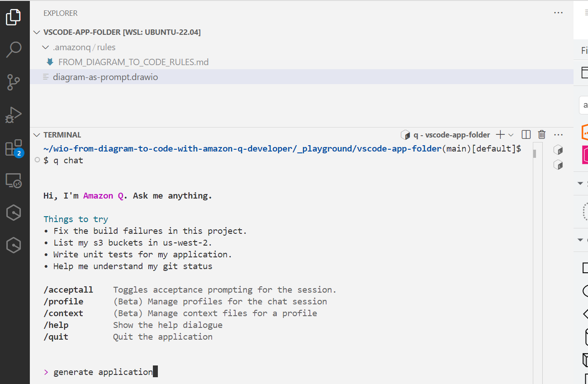Click the '/context' command text
The width and height of the screenshot is (588, 384).
(63, 313)
